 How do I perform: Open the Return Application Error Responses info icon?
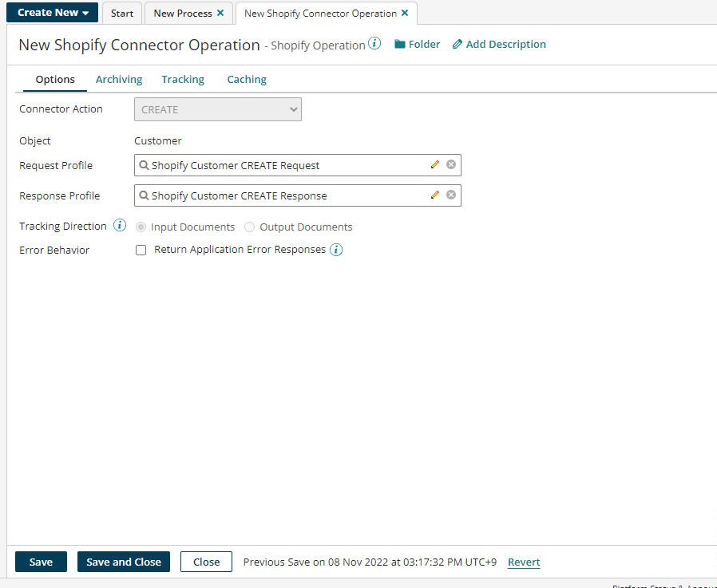coord(336,250)
